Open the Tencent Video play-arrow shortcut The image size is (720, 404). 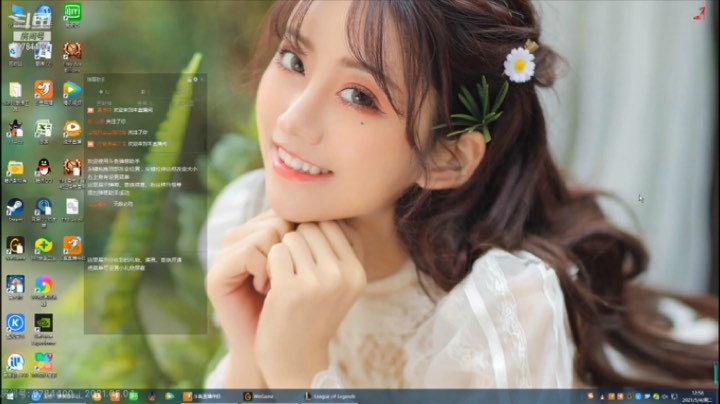point(72,93)
